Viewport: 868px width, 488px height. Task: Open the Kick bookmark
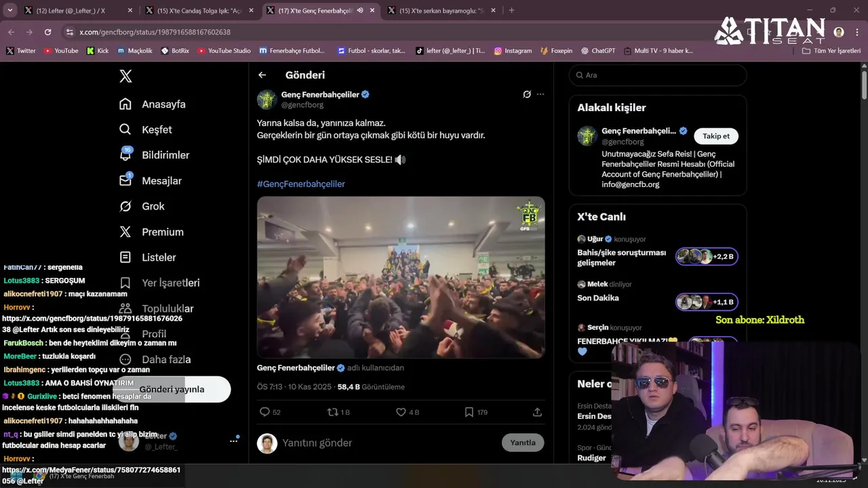(x=98, y=51)
